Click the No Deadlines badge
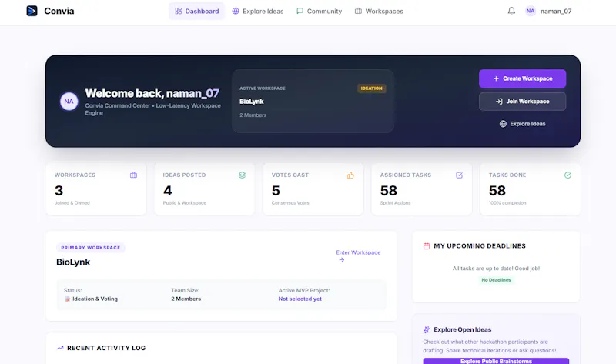 [496, 280]
